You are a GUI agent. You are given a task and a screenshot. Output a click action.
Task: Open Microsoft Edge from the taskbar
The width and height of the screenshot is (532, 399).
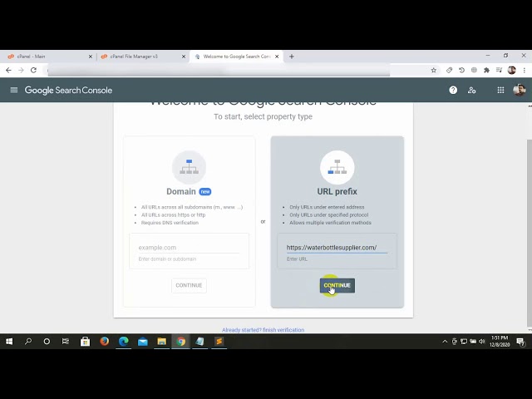point(124,342)
